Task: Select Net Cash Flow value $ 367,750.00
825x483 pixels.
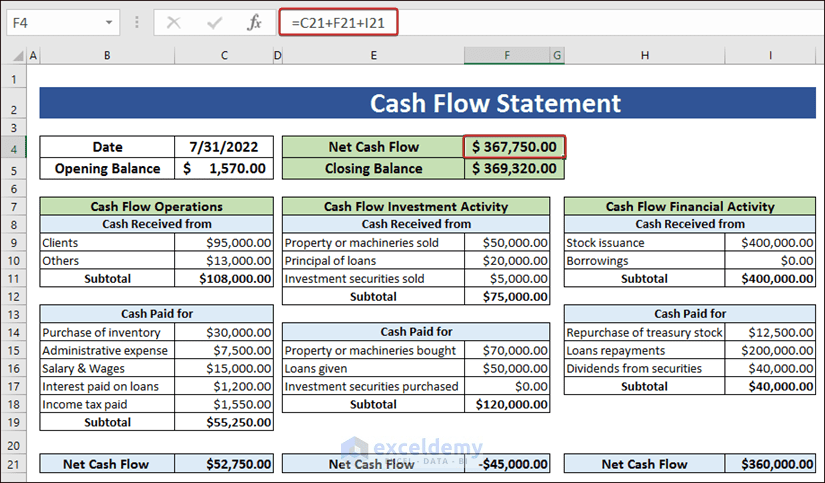Action: [514, 147]
